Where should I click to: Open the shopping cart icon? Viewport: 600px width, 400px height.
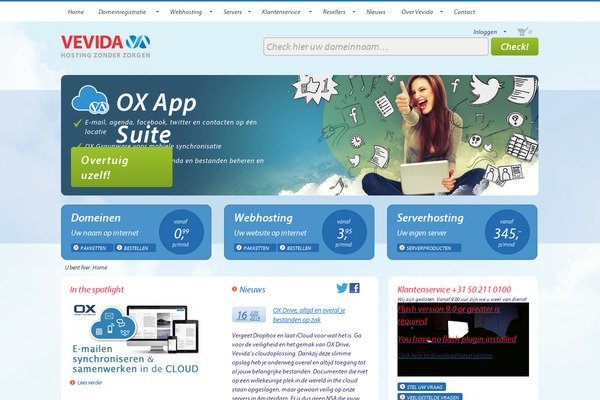(522, 31)
